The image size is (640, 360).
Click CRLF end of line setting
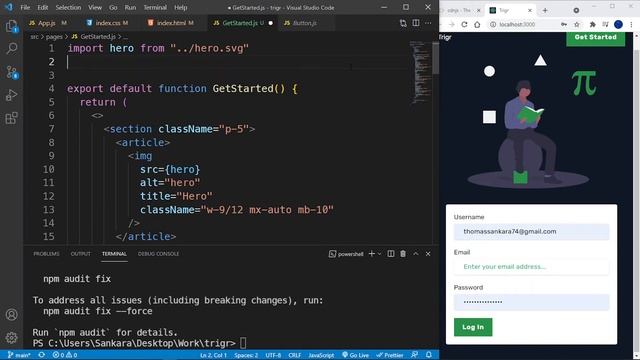tap(295, 355)
